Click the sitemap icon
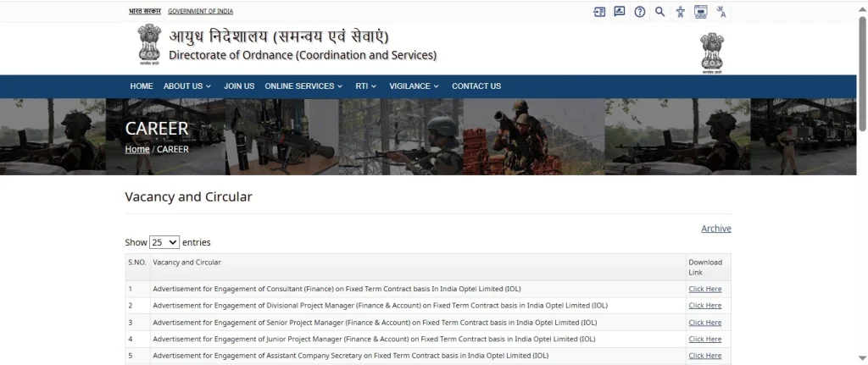Screen dimensions: 868x365 point(700,12)
